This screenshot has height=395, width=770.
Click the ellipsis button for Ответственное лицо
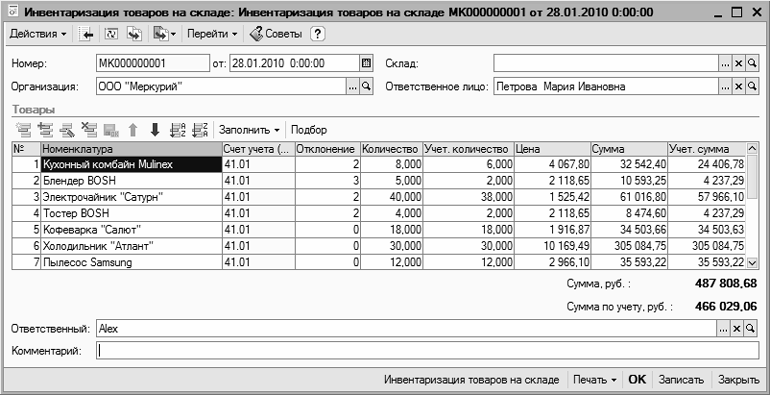point(726,86)
